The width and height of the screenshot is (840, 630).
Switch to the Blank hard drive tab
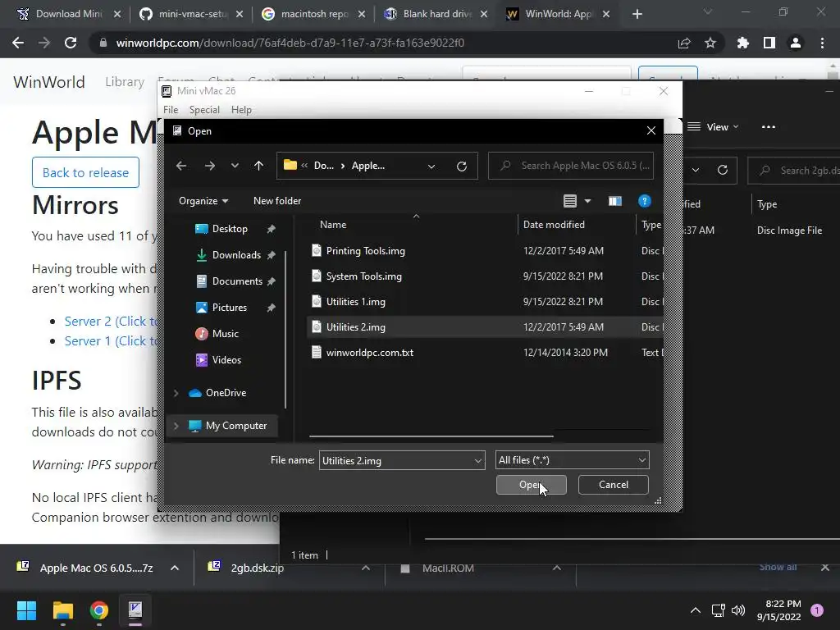pos(436,14)
